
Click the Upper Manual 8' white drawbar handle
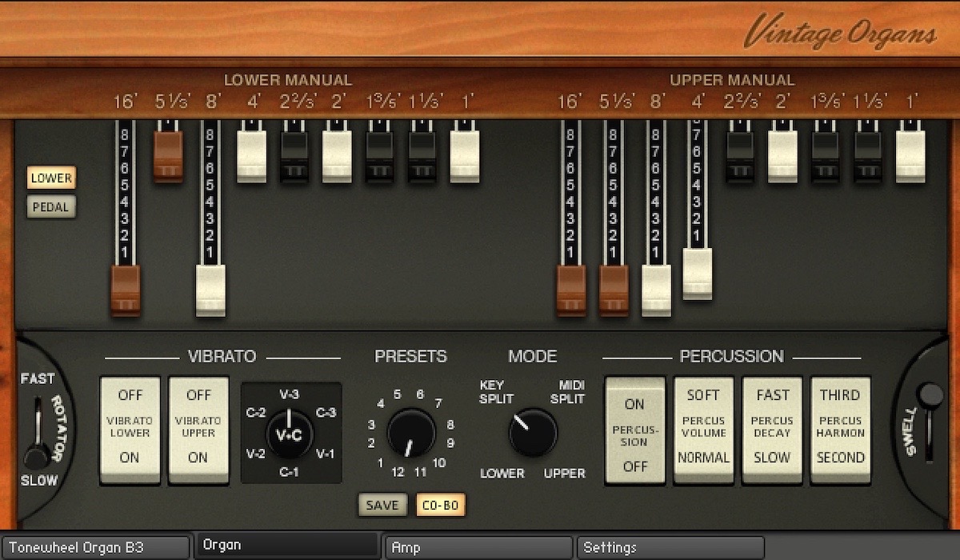click(657, 290)
